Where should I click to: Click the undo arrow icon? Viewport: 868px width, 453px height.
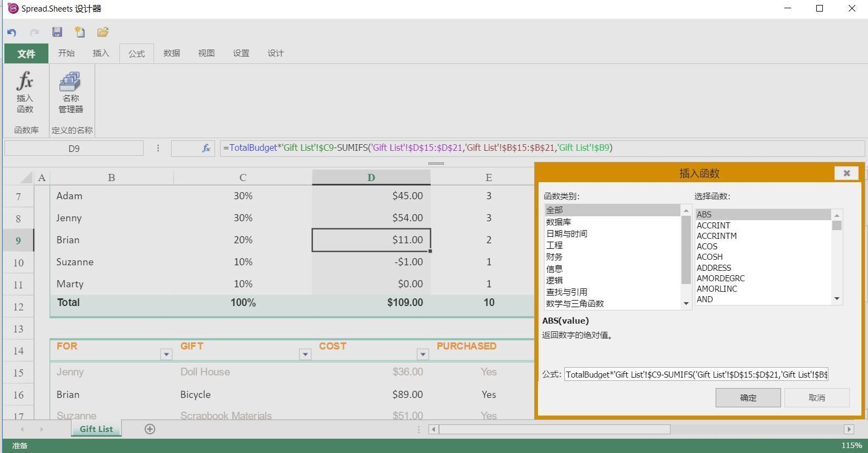coord(12,32)
